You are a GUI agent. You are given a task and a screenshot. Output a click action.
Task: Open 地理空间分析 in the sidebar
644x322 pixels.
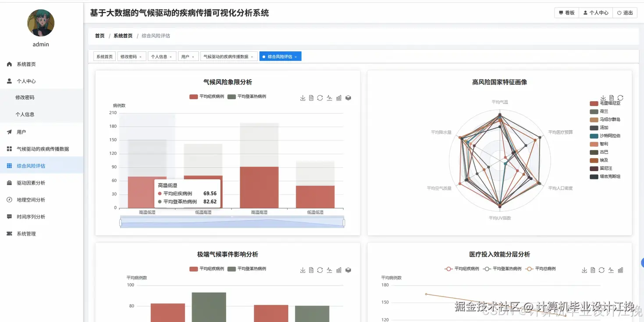pyautogui.click(x=42, y=200)
